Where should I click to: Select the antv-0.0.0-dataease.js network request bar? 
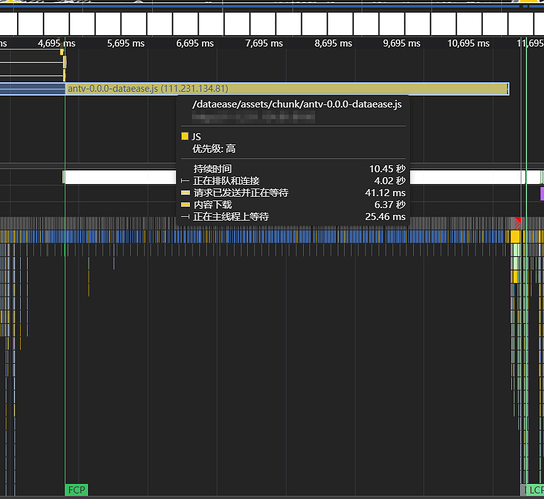(x=287, y=88)
